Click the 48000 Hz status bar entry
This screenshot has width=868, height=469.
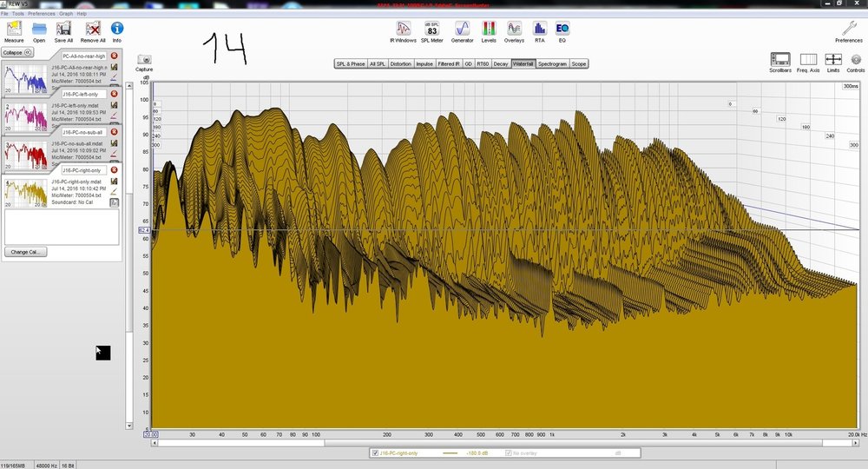46,466
